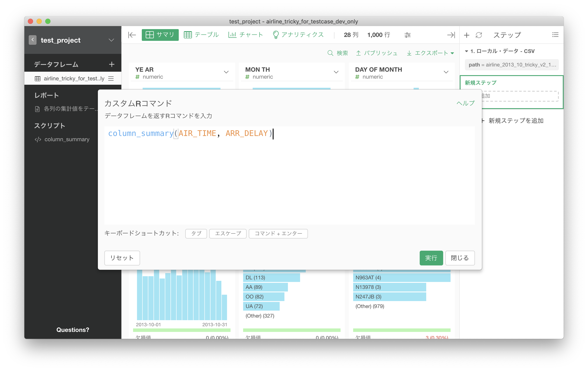Click the green 実行 run button
Screen dimensions: 588x371
tap(431, 258)
